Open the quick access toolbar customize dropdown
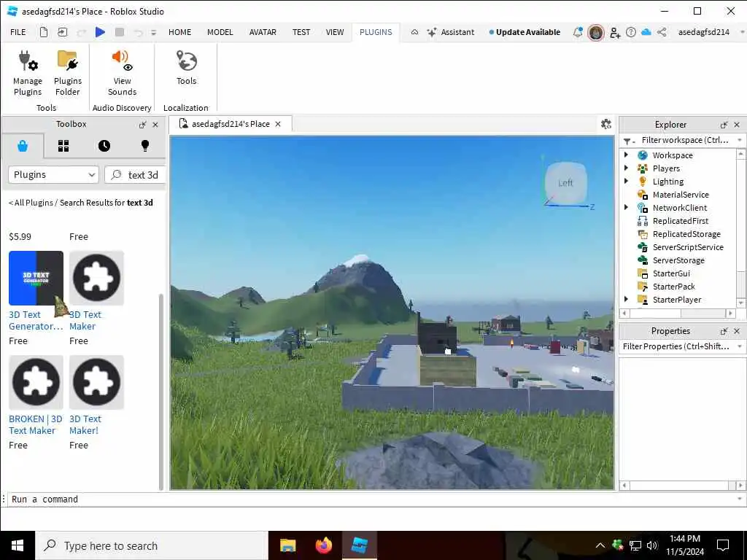 (153, 32)
